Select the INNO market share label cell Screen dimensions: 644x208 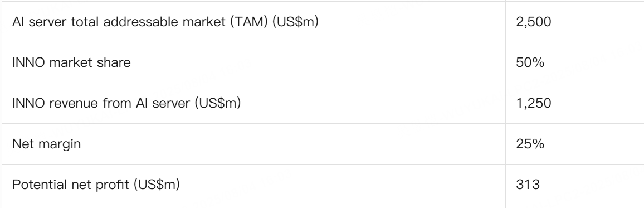pos(253,62)
